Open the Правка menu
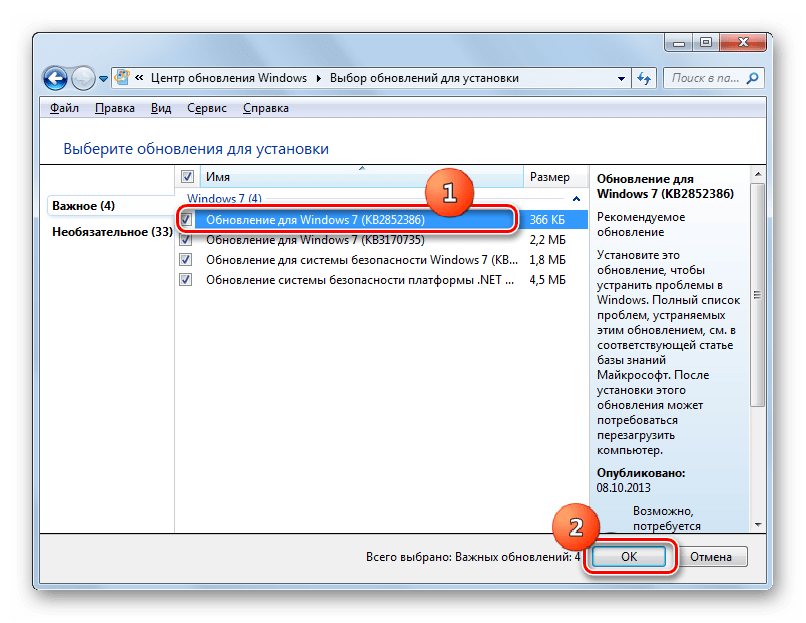 pyautogui.click(x=115, y=108)
